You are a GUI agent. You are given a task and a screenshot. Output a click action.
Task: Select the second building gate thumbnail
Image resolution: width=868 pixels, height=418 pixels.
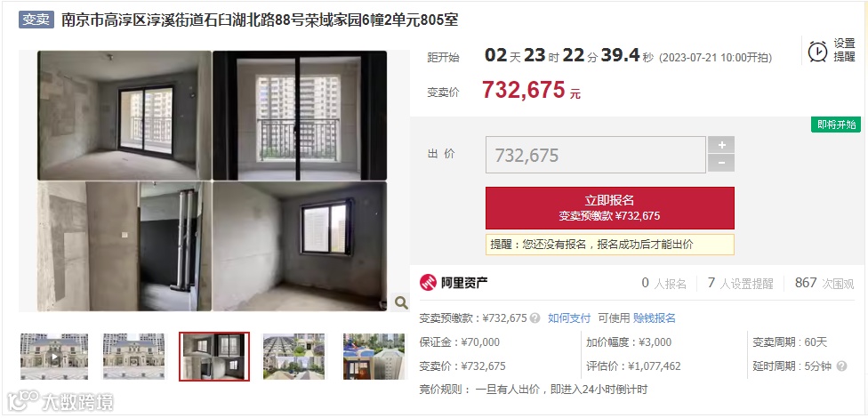134,357
